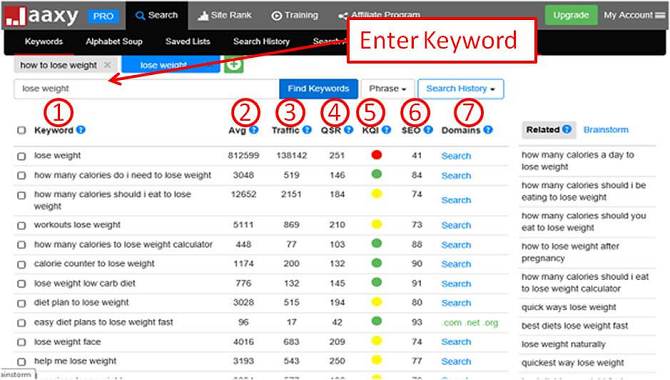Click the Jaaxy logo
Image resolution: width=670 pixels, height=380 pixels.
pos(41,16)
